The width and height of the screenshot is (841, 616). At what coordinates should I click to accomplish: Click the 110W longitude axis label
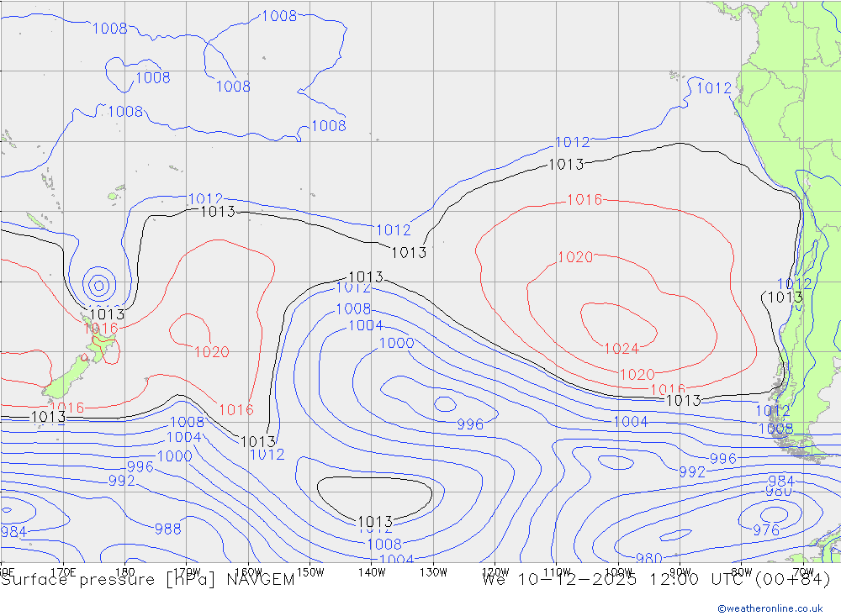557,572
